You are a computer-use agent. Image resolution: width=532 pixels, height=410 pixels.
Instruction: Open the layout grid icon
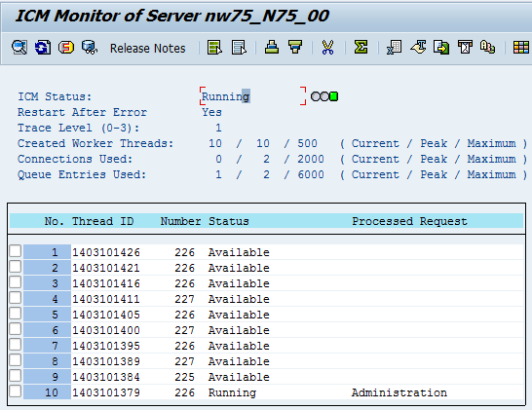(x=521, y=48)
